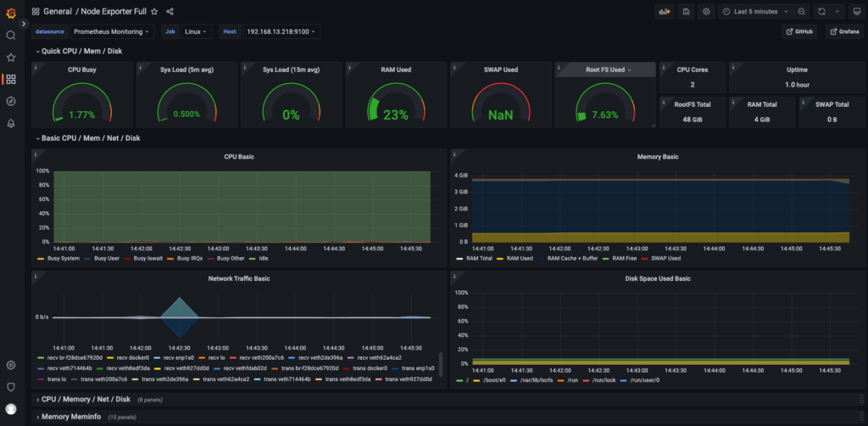Open the Job Linux dropdown
868x426 pixels.
(196, 31)
